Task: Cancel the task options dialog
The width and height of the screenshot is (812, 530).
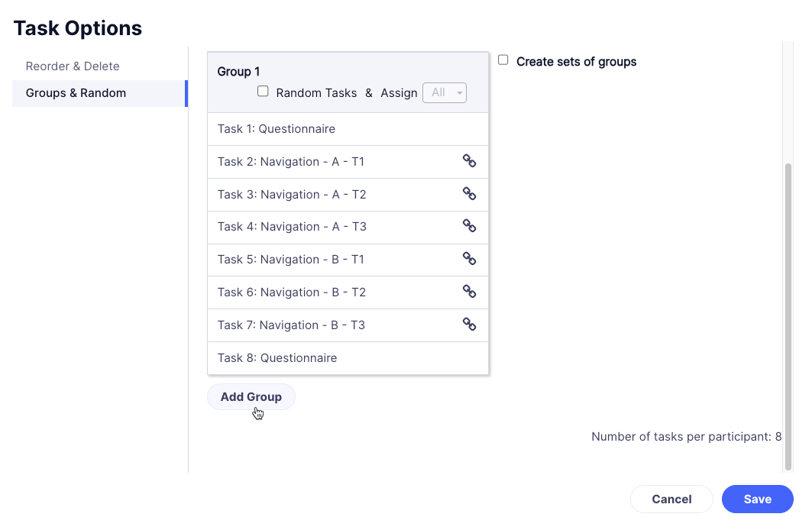Action: coord(671,499)
